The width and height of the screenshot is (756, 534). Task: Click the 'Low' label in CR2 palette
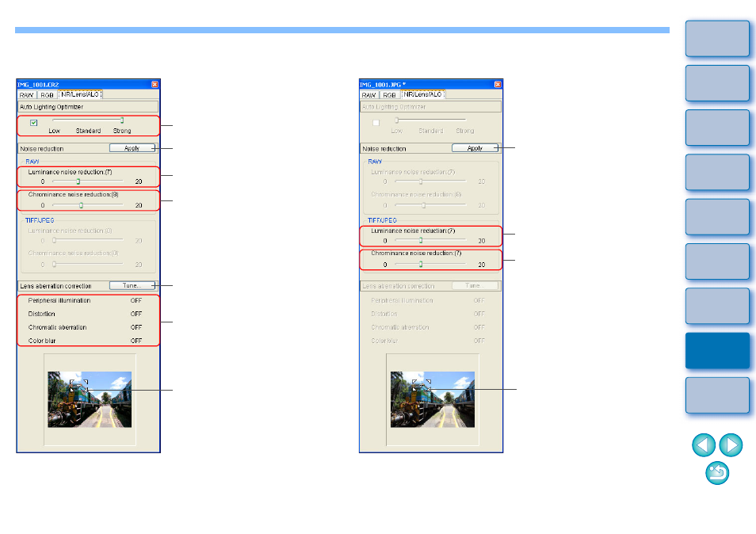[55, 131]
